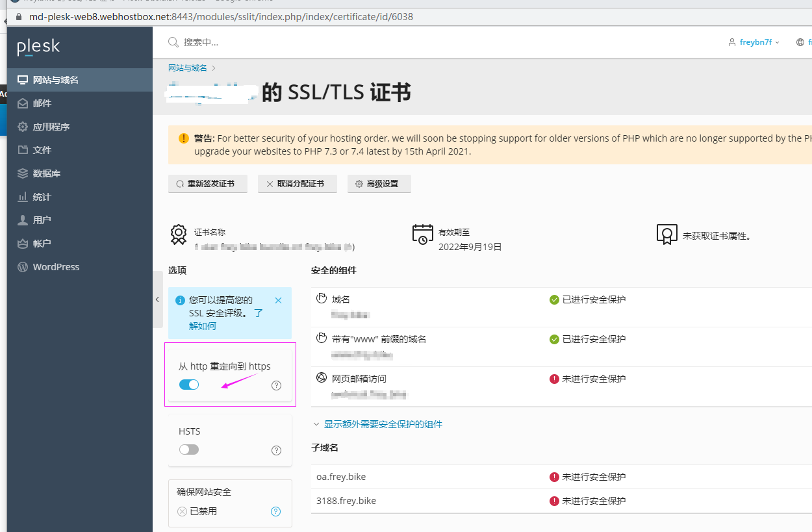Viewport: 812px width, 532px height.
Task: Click red warning status of 网页邮箱访问 row
Action: 554,379
